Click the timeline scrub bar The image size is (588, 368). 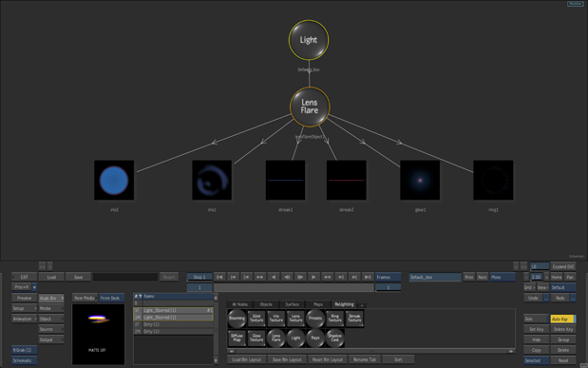point(294,287)
